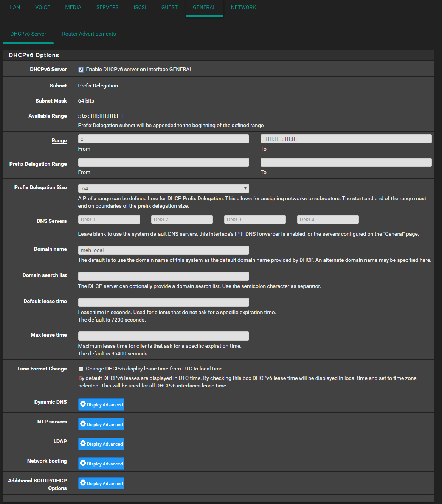The height and width of the screenshot is (504, 442).
Task: Go to the NETWORK interface tab
Action: pyautogui.click(x=243, y=8)
